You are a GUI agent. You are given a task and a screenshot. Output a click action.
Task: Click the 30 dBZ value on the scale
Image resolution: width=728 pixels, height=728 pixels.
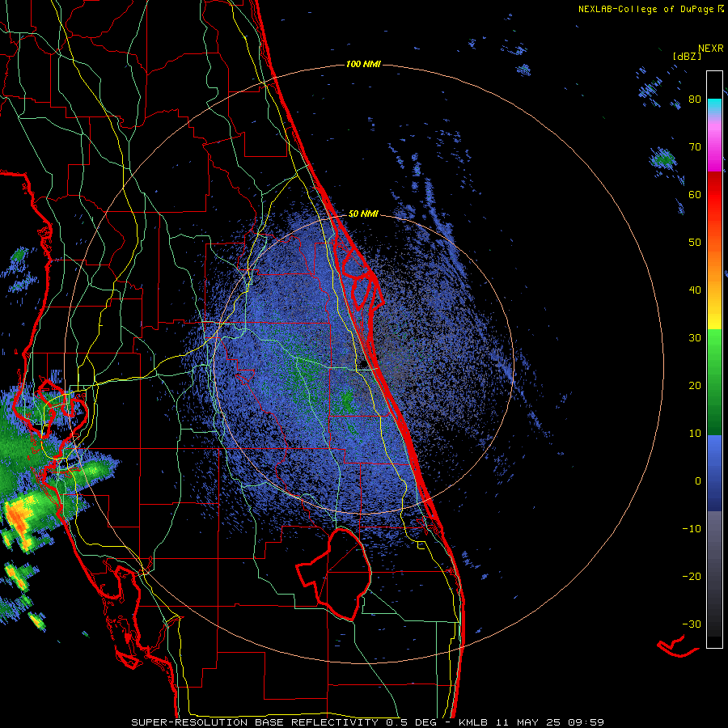pos(695,338)
